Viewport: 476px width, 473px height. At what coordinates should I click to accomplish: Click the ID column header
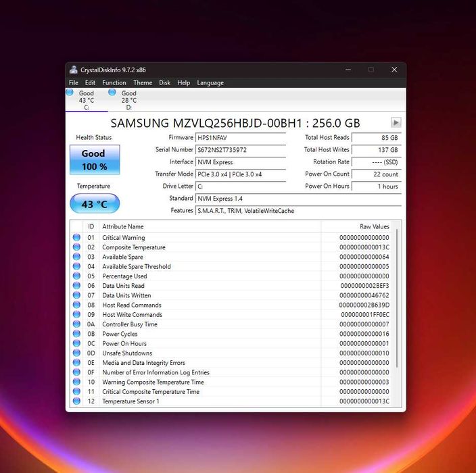click(x=91, y=226)
